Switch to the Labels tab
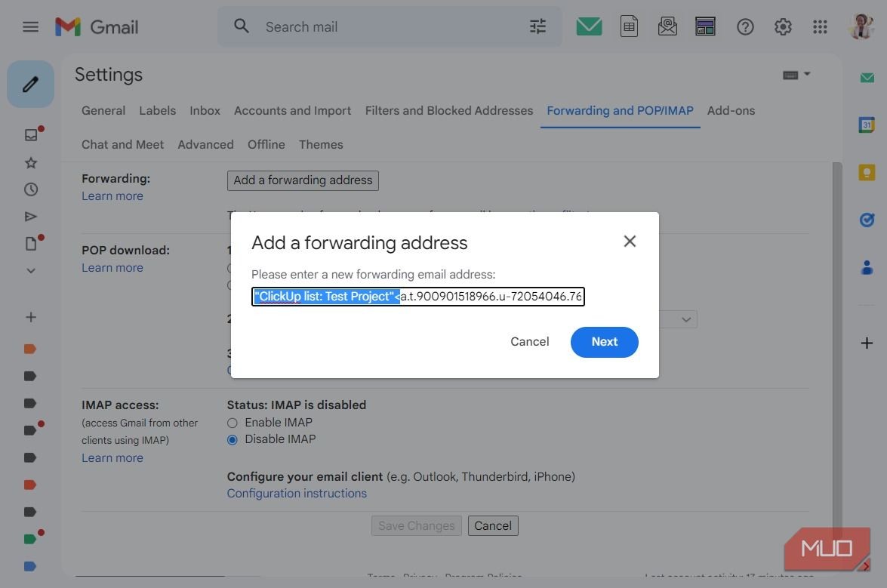Viewport: 887px width, 588px height. (x=157, y=111)
